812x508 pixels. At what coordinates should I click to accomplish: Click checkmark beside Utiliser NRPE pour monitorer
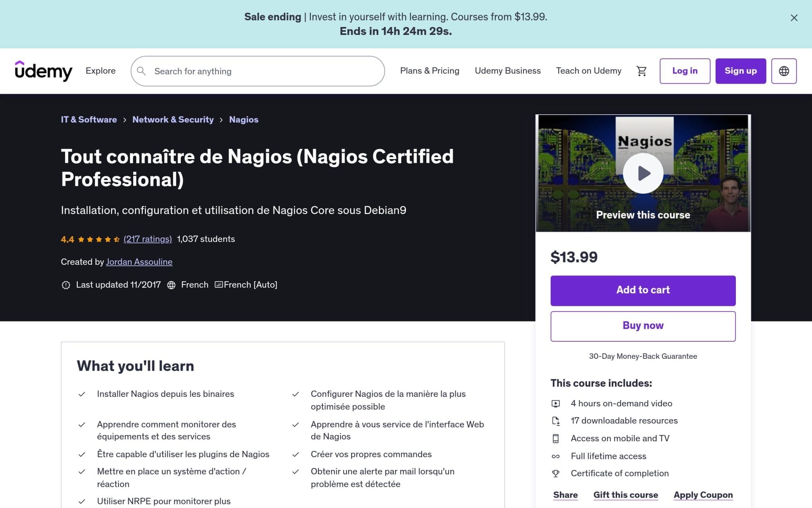(x=82, y=501)
